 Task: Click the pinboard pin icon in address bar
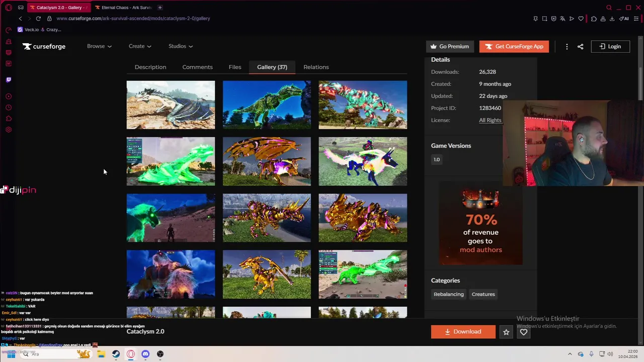click(x=535, y=19)
